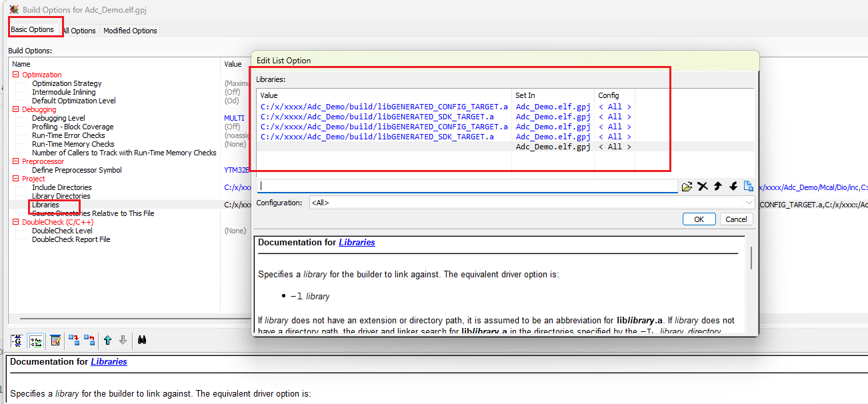Select Number of Callers to Track option

(124, 153)
